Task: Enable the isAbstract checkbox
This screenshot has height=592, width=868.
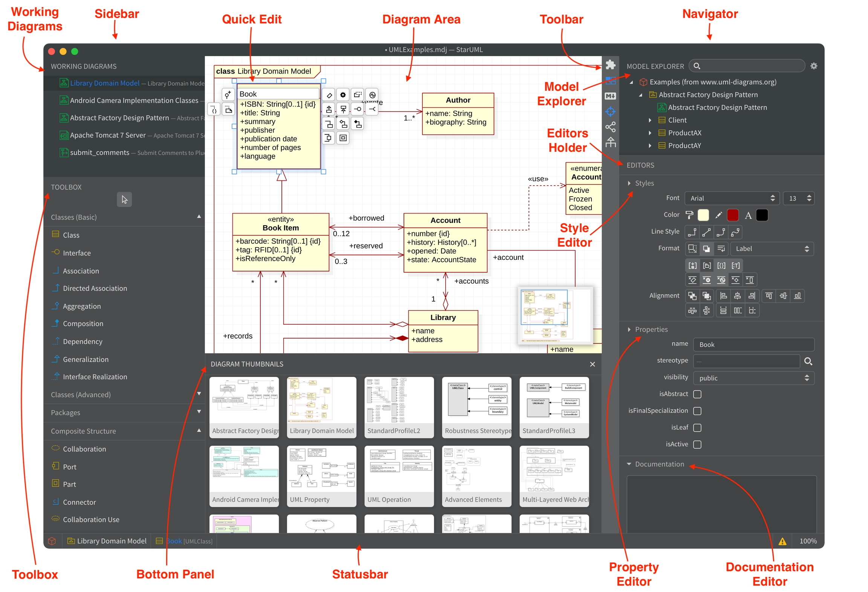Action: point(697,394)
